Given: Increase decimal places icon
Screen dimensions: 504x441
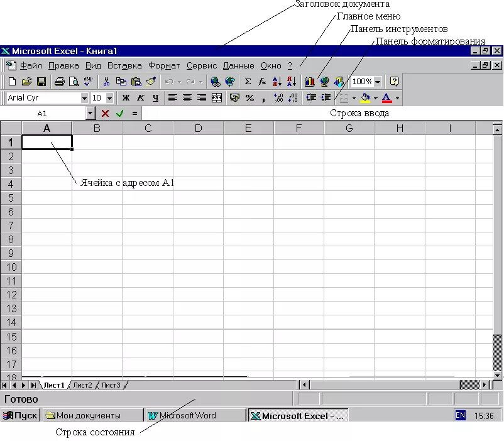Looking at the screenshot, I should click(278, 98).
